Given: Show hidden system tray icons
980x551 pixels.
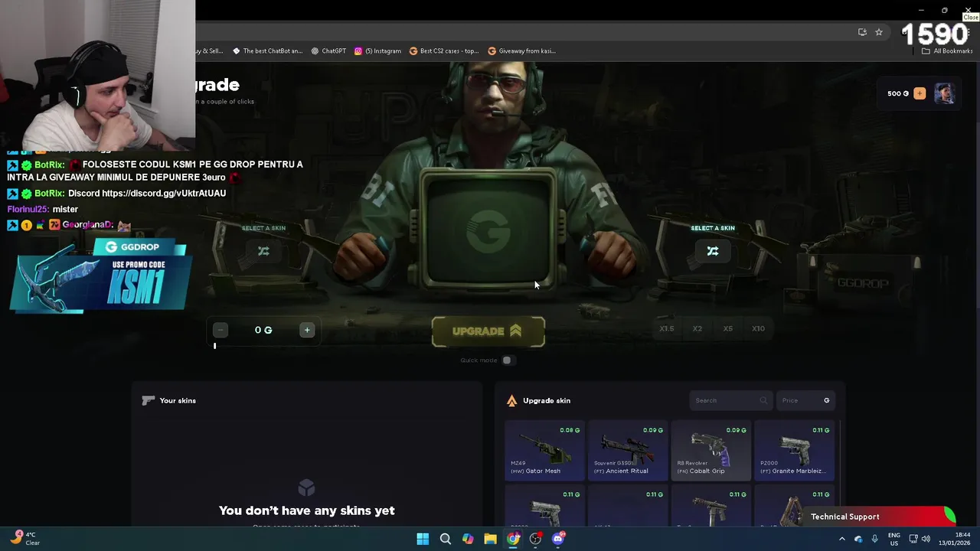Looking at the screenshot, I should point(841,539).
